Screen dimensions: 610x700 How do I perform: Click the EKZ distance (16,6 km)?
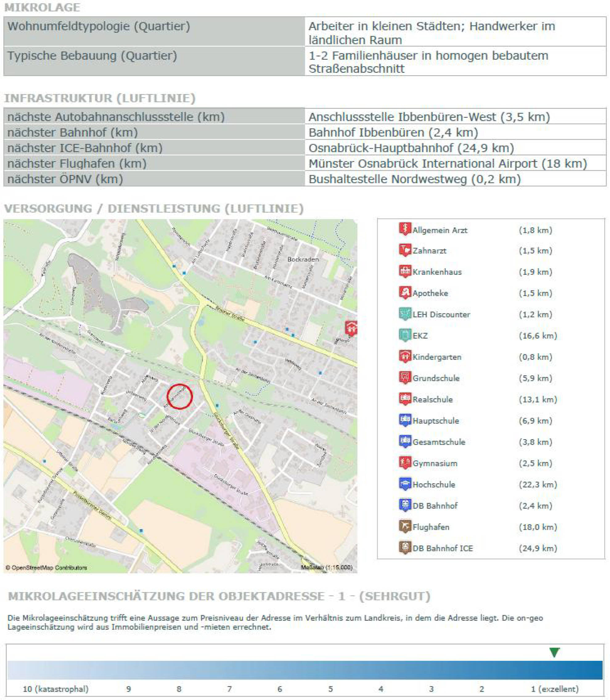pos(538,336)
